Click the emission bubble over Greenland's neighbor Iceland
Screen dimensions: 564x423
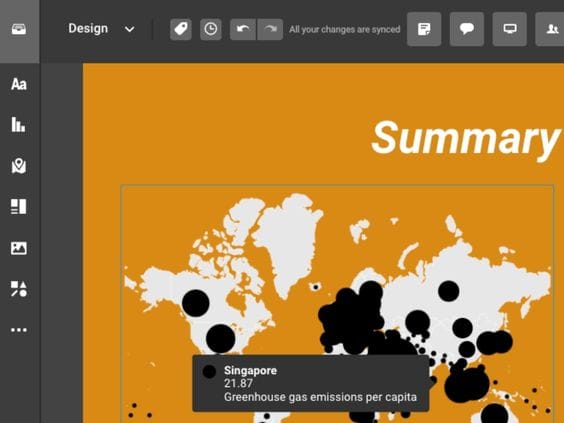tap(316, 287)
